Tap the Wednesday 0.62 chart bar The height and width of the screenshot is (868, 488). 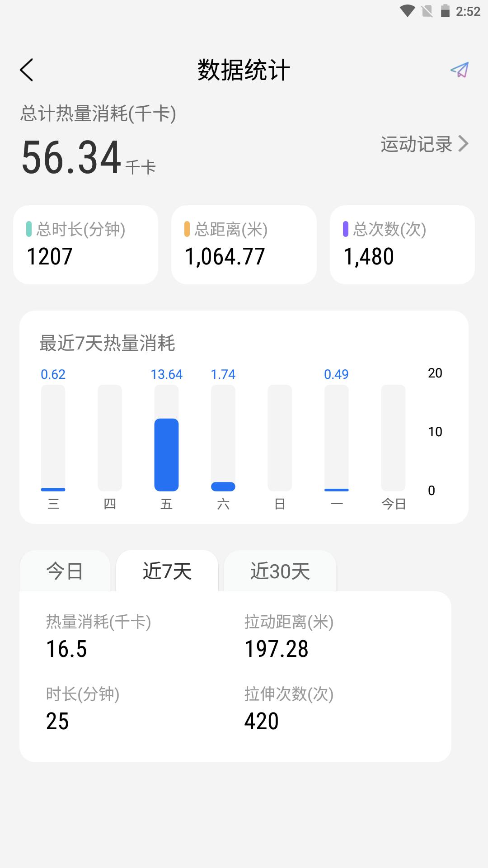tap(53, 438)
